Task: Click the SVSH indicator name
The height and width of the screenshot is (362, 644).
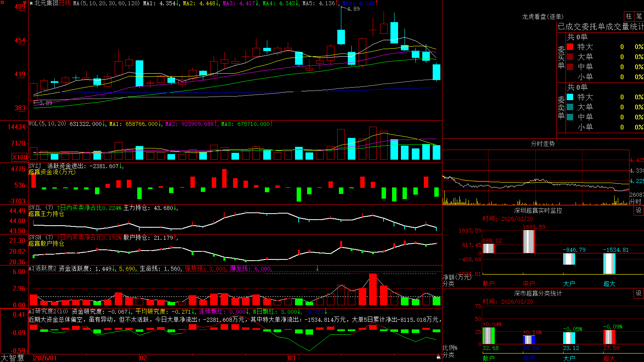Action: [x=35, y=238]
